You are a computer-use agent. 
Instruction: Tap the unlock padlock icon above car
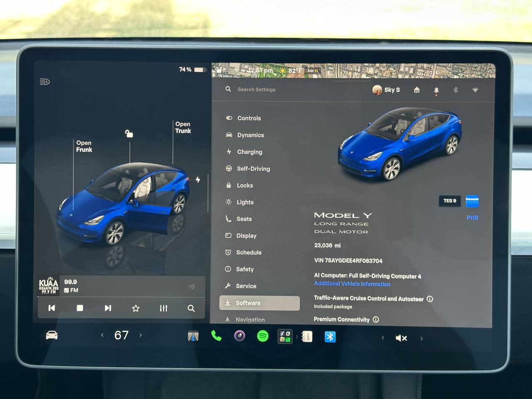129,133
